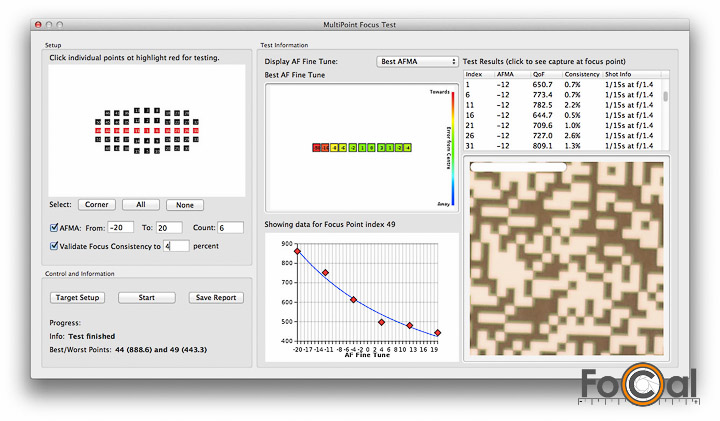Toggle the AFMA checkbox

pos(54,227)
